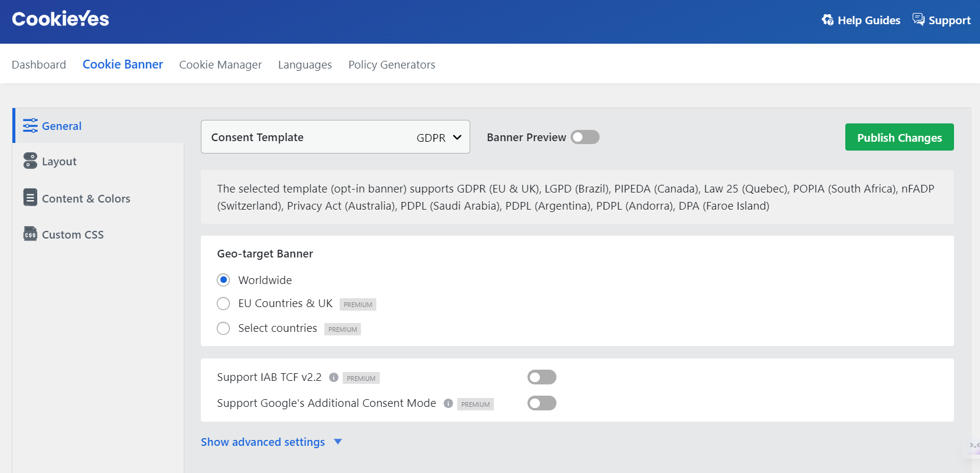Select the EU Countries & UK radio option
The width and height of the screenshot is (980, 473).
223,304
